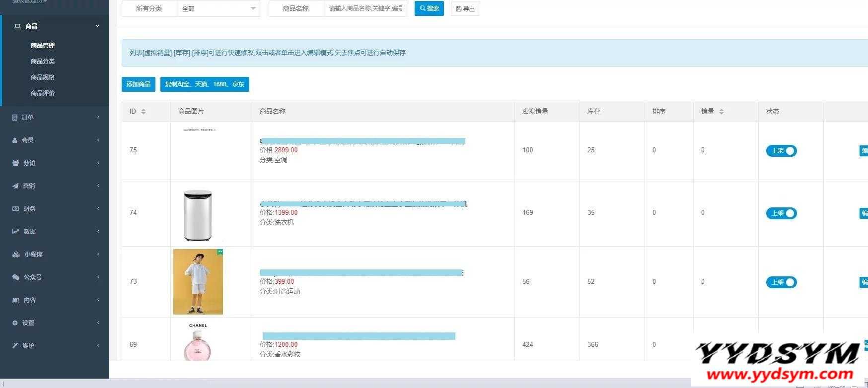Click the 分销 (distribution) group icon
The height and width of the screenshot is (388, 868).
click(x=15, y=163)
